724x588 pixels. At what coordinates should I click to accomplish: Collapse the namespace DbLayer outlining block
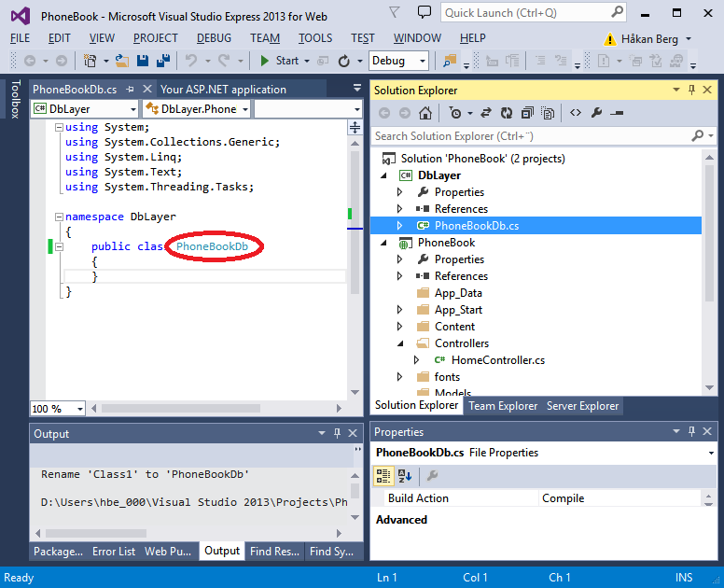tap(59, 217)
